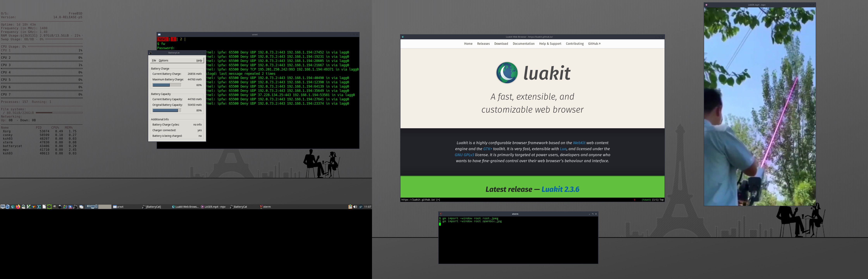Follow the GTK+ link in description

click(488, 149)
